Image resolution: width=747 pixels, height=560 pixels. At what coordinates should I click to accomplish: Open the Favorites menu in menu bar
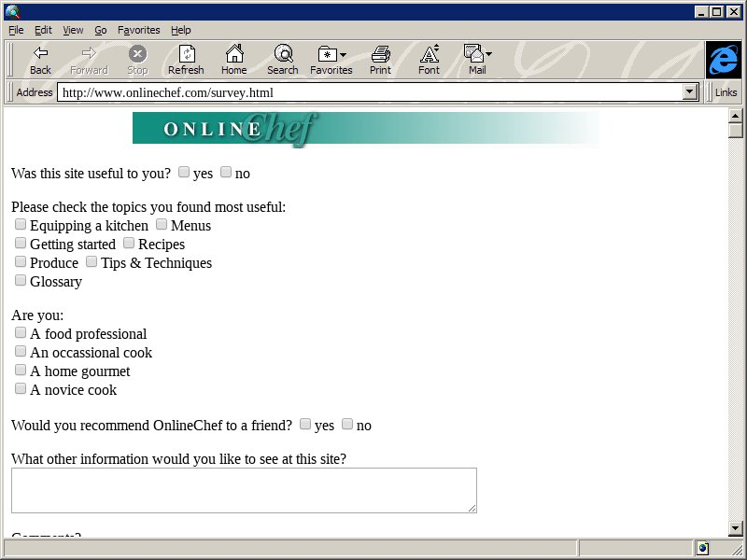138,30
